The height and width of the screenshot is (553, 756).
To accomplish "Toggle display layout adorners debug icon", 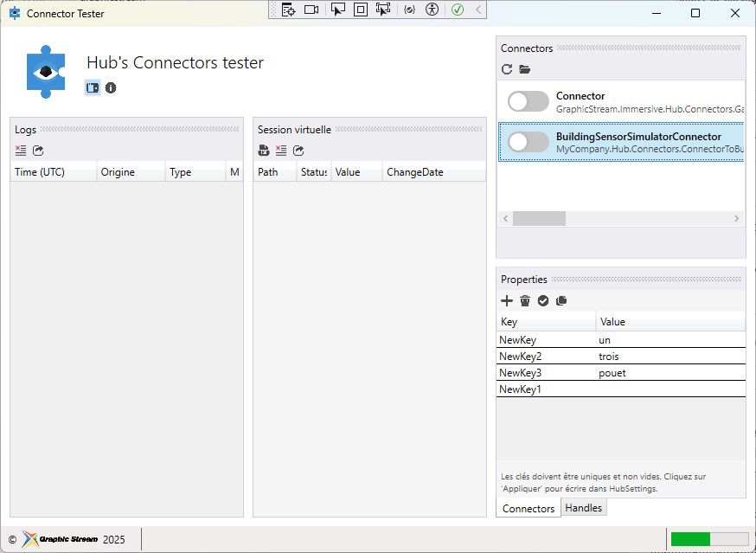I will [361, 10].
